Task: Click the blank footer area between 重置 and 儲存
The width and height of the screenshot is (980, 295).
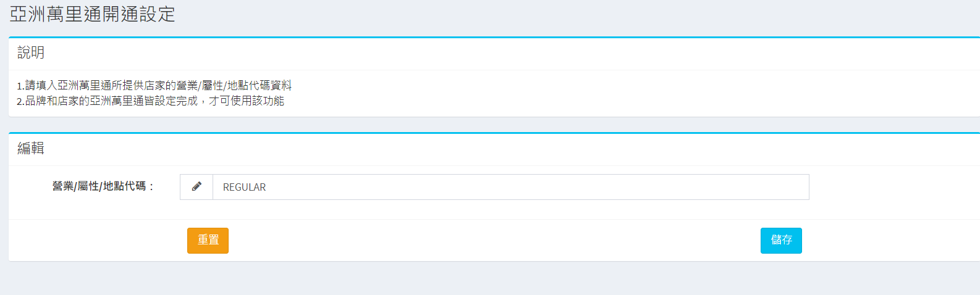Action: coord(494,241)
